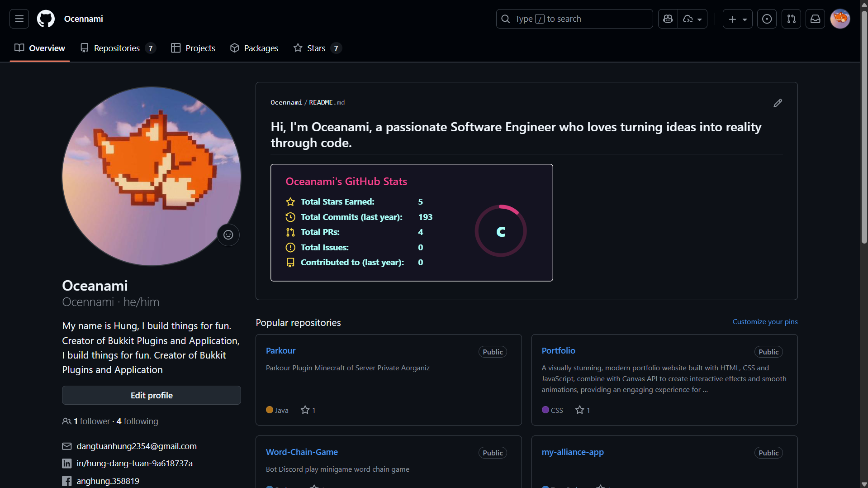Expand the Create new plus dropdown

point(737,19)
